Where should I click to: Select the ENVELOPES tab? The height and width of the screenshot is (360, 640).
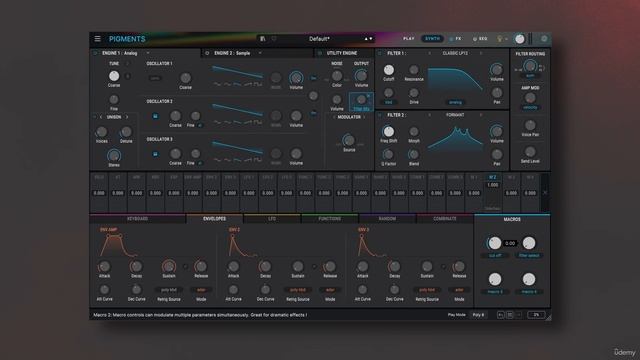(214, 219)
